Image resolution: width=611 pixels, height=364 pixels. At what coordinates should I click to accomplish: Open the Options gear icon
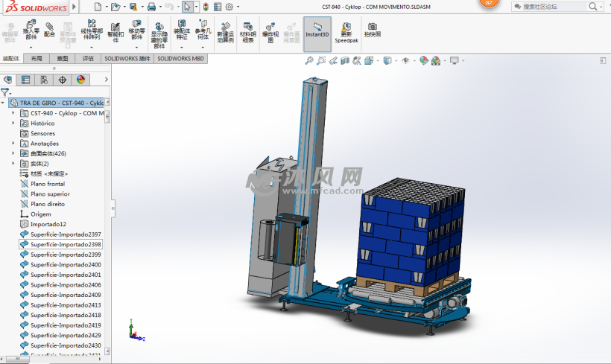pyautogui.click(x=229, y=7)
